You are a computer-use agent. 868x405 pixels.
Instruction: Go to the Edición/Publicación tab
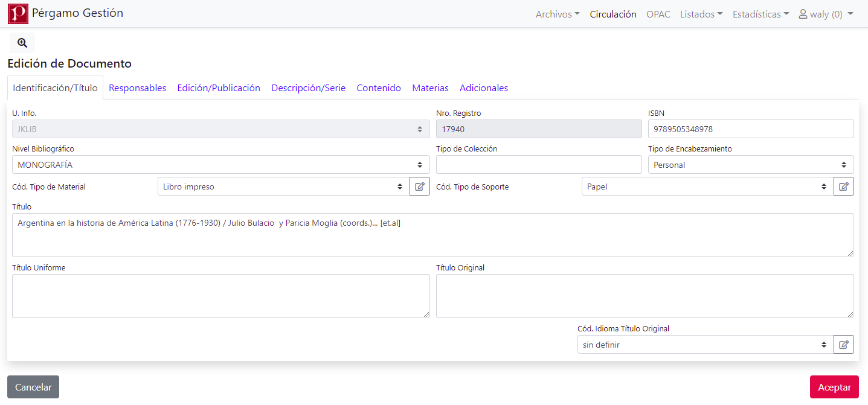(219, 88)
